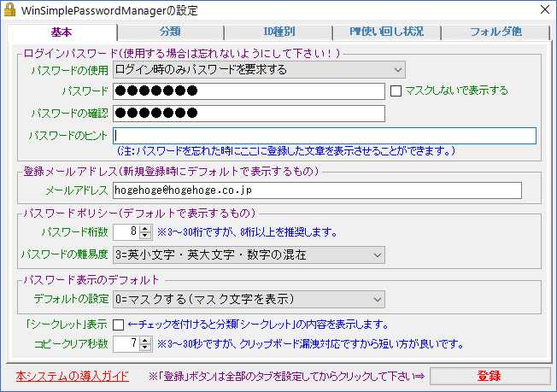Click the password-hint note text in parentheses
The width and height of the screenshot is (557, 392).
click(285, 151)
